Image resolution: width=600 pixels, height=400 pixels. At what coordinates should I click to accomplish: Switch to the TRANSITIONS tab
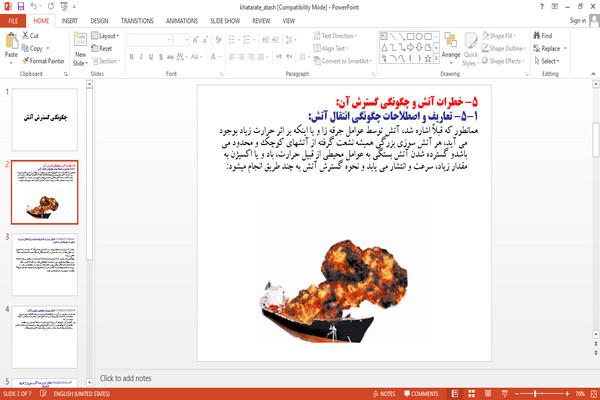click(137, 21)
